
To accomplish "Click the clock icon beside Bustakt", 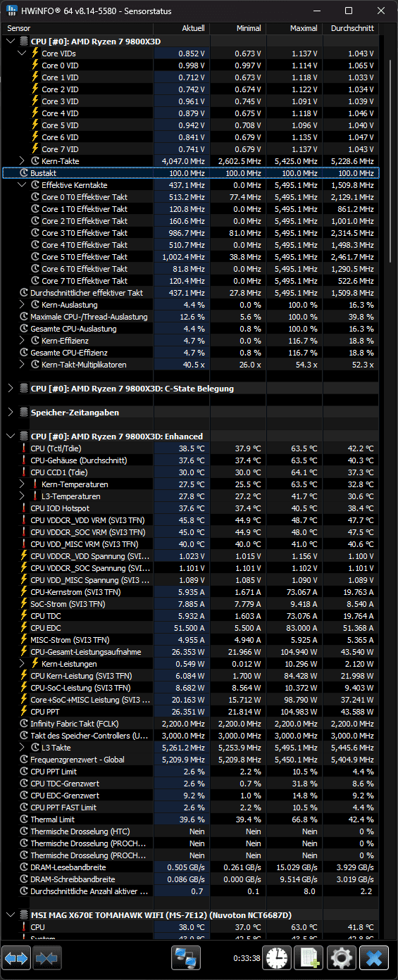I will coord(24,172).
